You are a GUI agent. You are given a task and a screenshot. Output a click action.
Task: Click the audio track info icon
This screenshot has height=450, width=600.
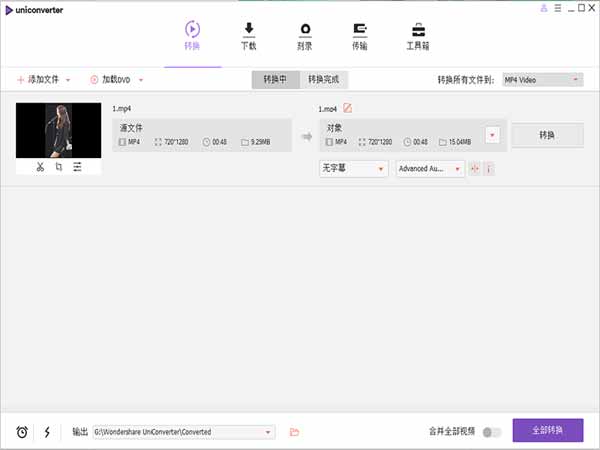tap(488, 169)
